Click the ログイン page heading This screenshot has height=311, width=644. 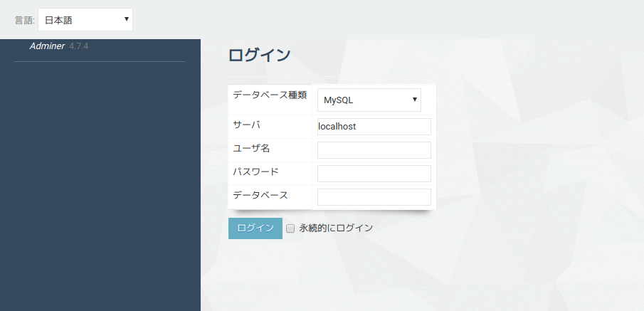259,56
